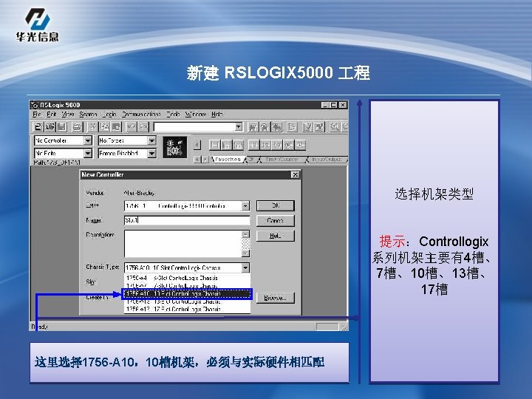Open the No Forces dropdown

(x=151, y=140)
